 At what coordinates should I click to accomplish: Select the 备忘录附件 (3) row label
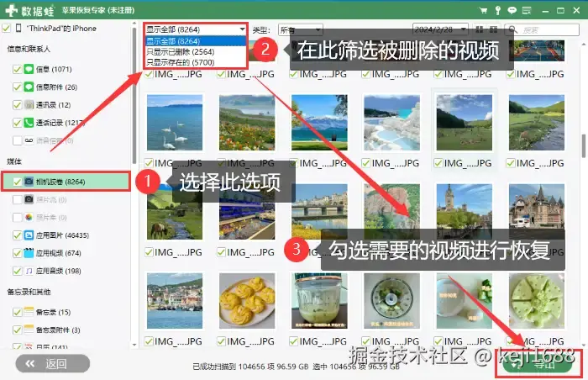(58, 330)
